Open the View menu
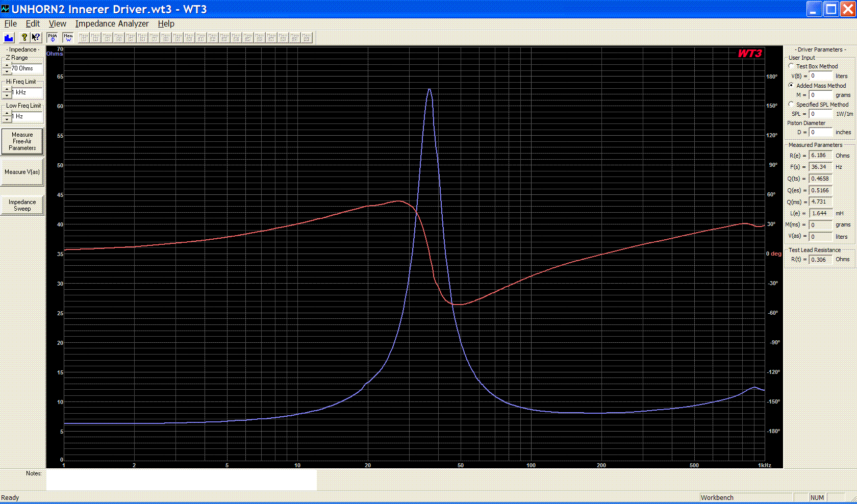The height and width of the screenshot is (504, 857). point(57,23)
